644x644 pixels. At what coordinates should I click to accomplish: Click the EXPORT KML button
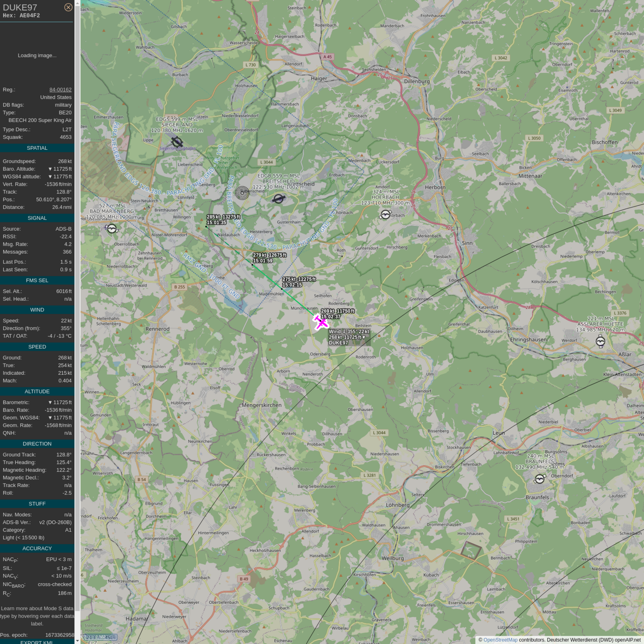(x=37, y=642)
